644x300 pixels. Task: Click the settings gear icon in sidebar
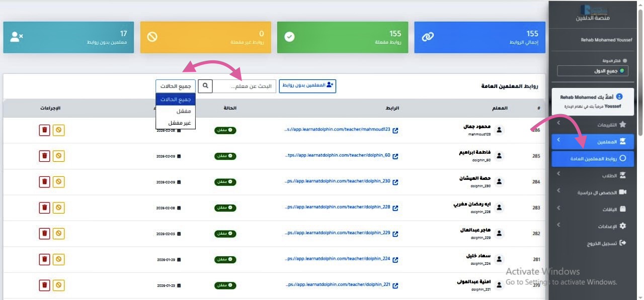(622, 226)
